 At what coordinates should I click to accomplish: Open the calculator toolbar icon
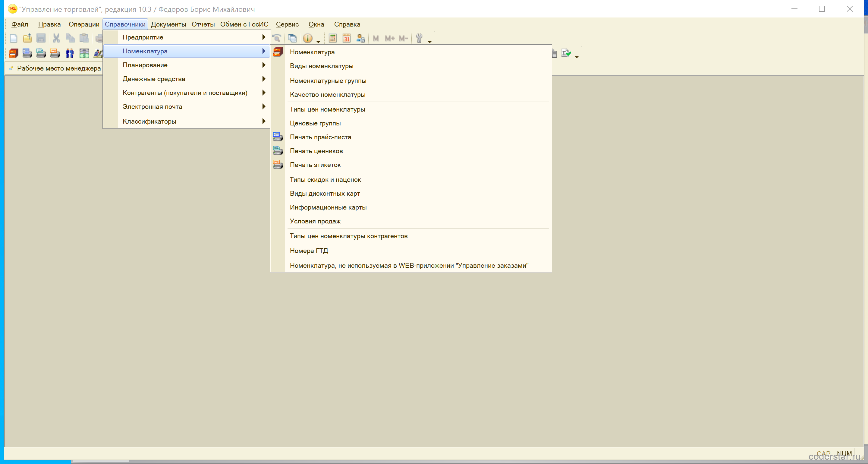332,38
